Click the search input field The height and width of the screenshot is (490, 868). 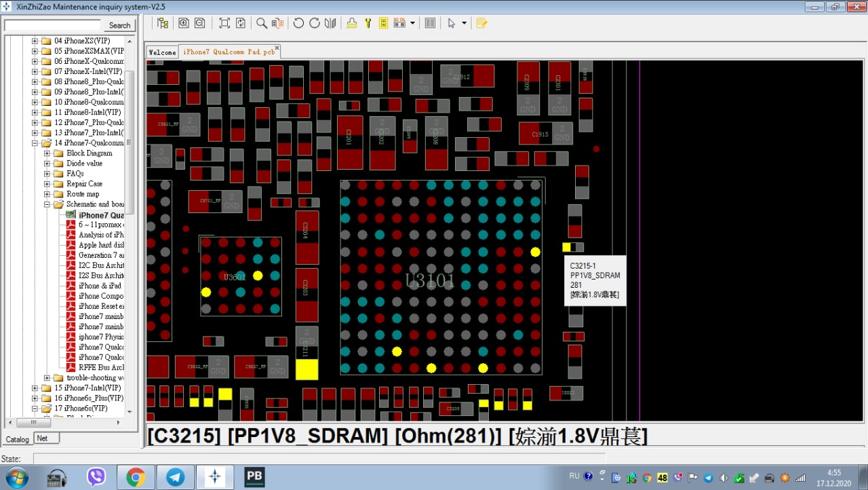[53, 25]
